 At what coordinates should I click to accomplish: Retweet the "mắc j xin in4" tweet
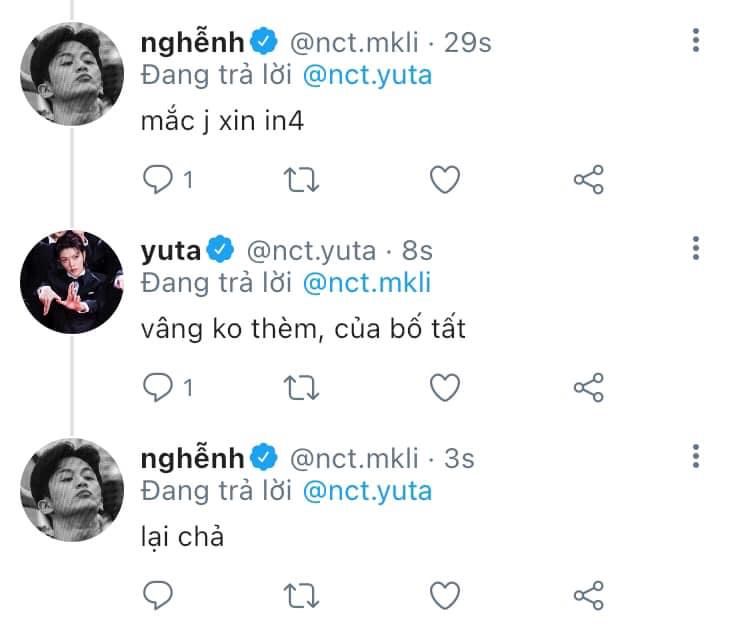click(x=300, y=179)
